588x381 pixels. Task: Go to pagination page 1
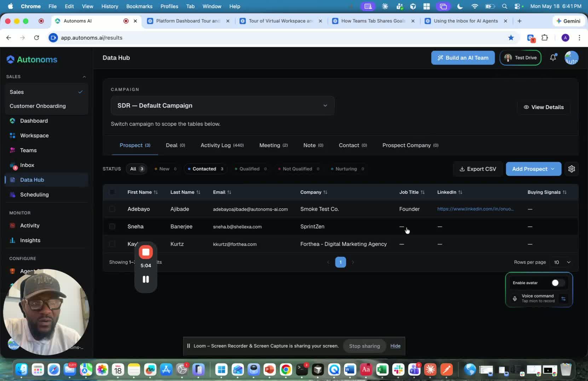(340, 262)
